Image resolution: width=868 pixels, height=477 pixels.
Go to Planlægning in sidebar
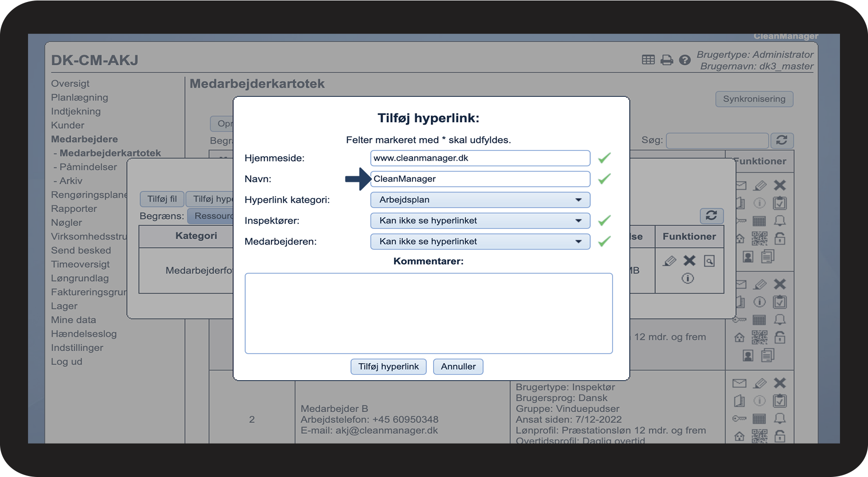(80, 97)
